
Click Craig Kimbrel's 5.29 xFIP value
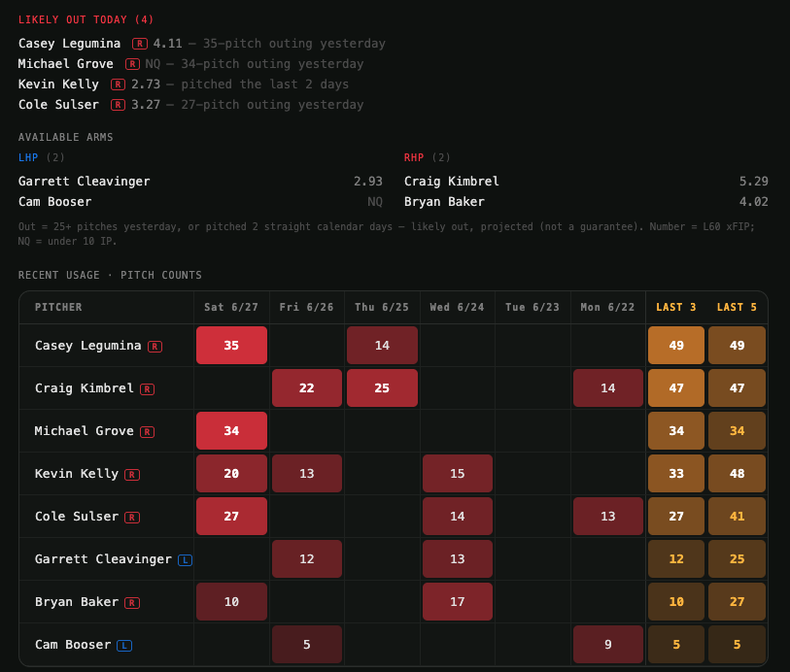coord(754,182)
